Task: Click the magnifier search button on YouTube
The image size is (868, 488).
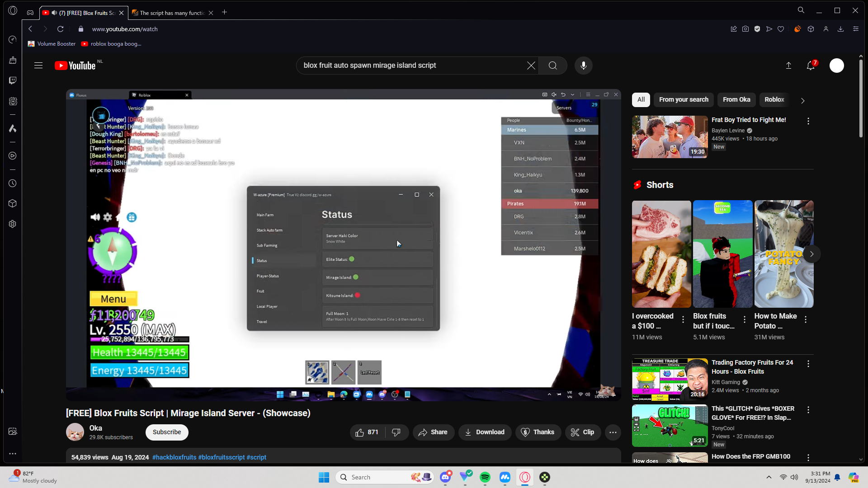Action: coord(552,66)
